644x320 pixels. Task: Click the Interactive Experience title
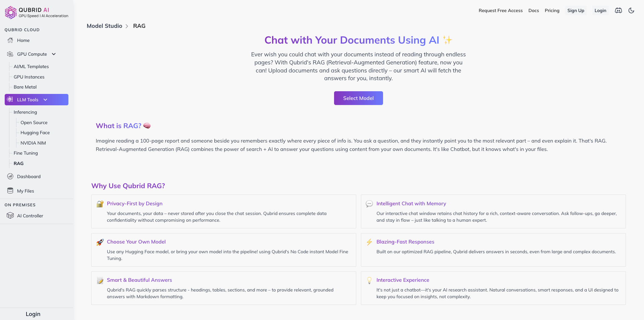402,280
